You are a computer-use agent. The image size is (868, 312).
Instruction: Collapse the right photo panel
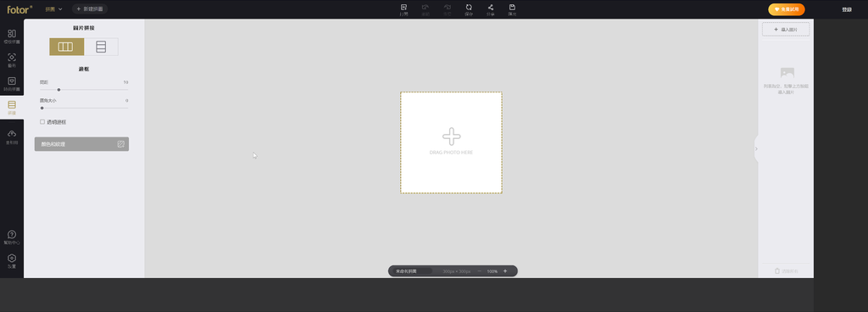[x=756, y=148]
